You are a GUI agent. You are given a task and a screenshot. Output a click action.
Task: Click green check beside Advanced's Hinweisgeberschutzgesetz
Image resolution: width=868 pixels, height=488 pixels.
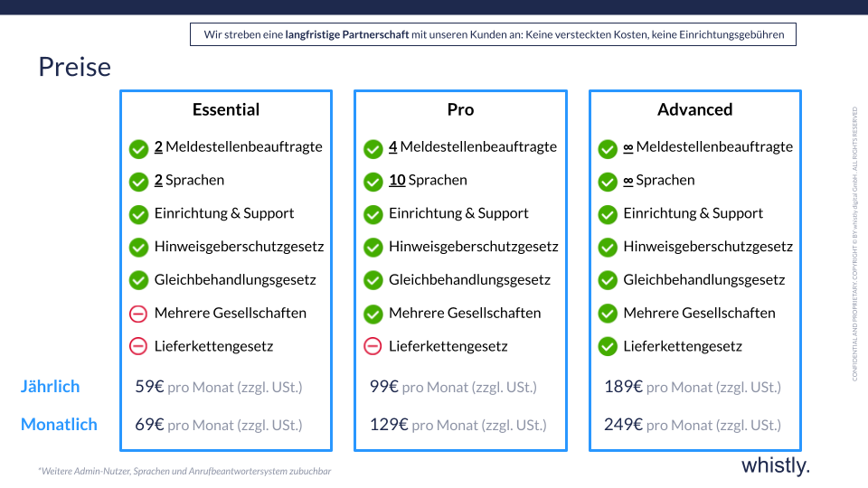point(608,248)
